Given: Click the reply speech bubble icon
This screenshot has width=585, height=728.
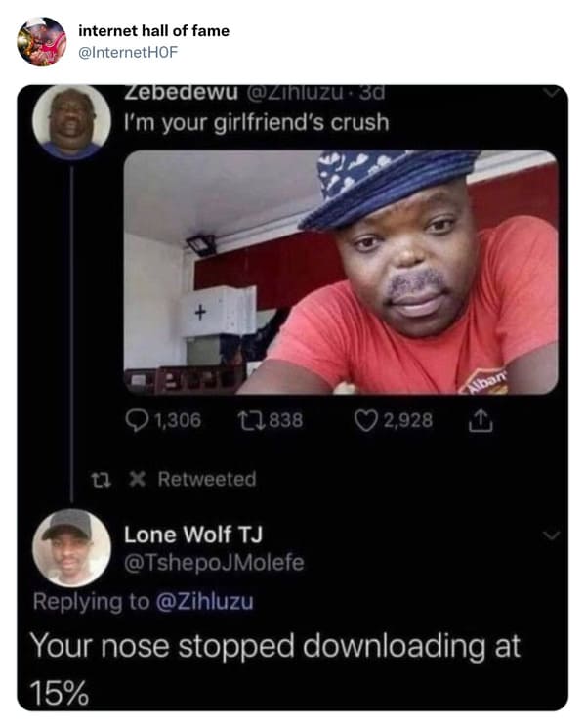Looking at the screenshot, I should [x=137, y=421].
